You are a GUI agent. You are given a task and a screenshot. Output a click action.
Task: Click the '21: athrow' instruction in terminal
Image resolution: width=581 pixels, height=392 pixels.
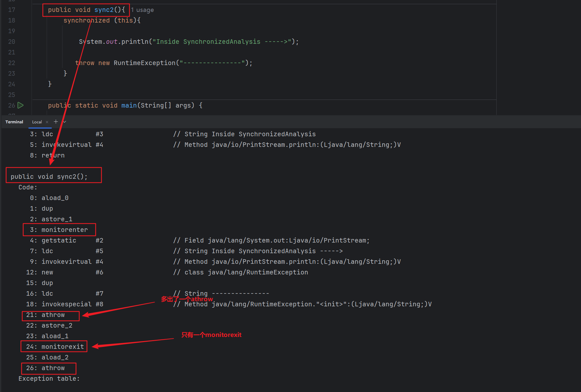53,315
